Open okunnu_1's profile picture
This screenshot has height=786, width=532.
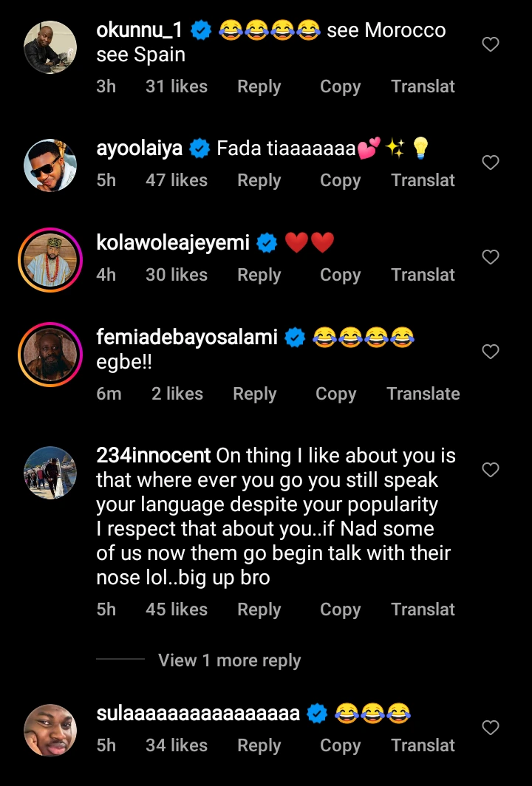click(50, 47)
